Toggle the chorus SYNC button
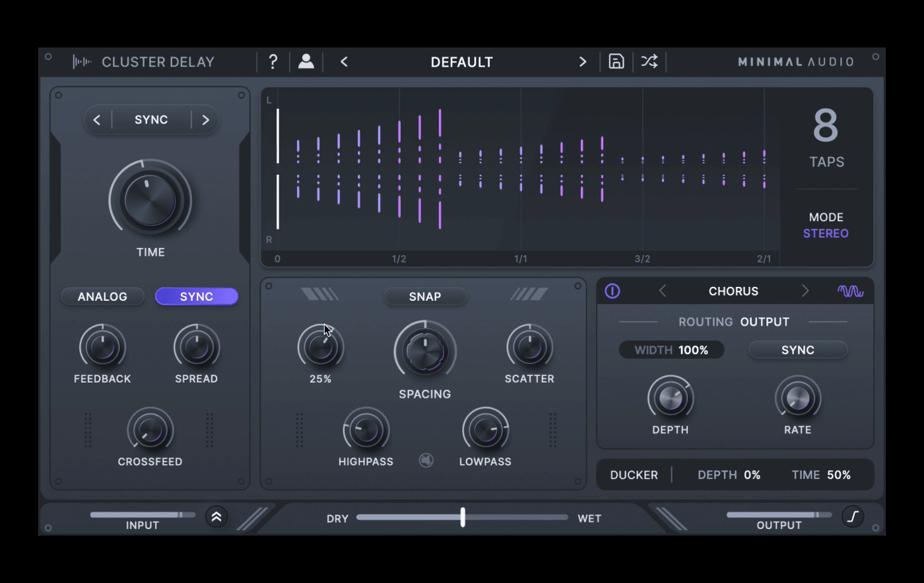Screen dimensions: 924x583 [x=798, y=350]
